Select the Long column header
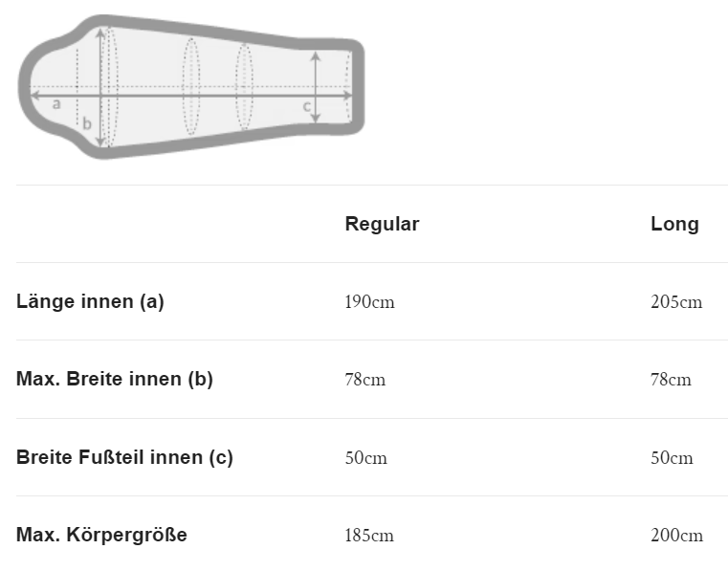 click(674, 224)
